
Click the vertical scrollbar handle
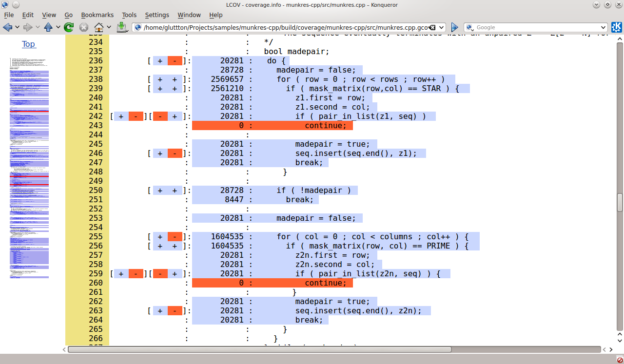(x=620, y=202)
